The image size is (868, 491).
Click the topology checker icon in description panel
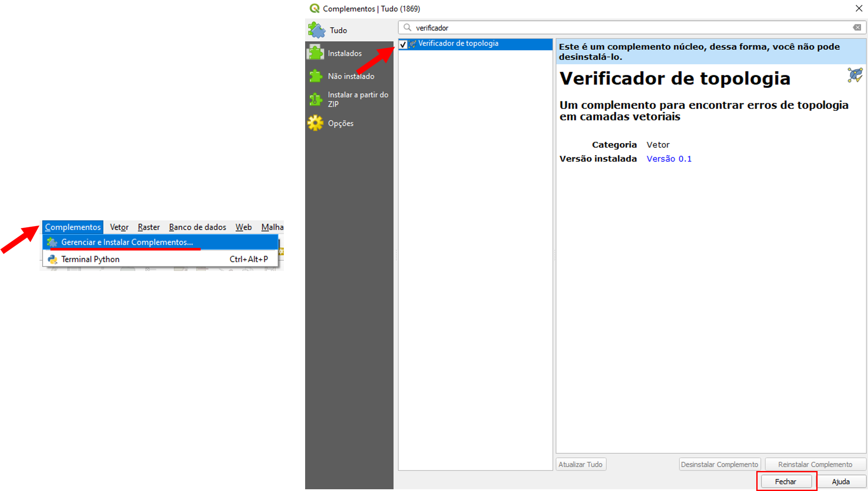coord(855,75)
